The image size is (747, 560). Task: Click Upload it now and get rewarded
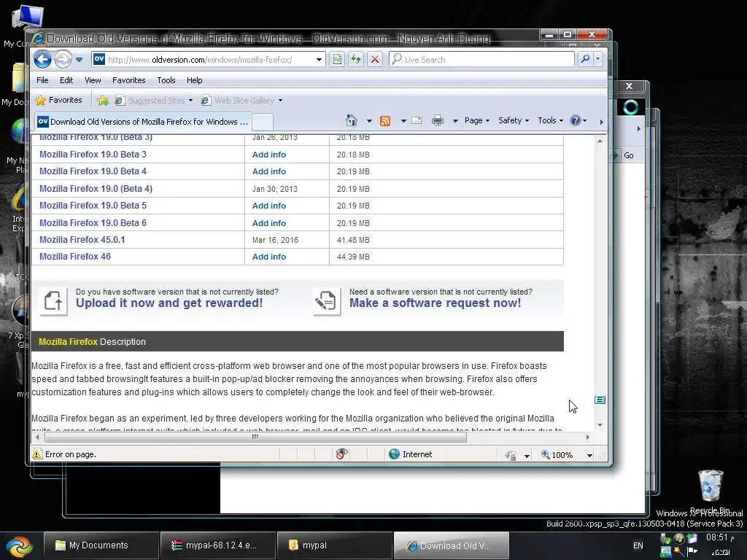coord(169,303)
